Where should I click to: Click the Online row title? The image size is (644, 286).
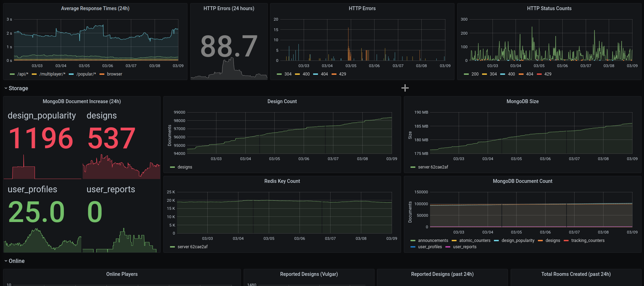tap(17, 261)
